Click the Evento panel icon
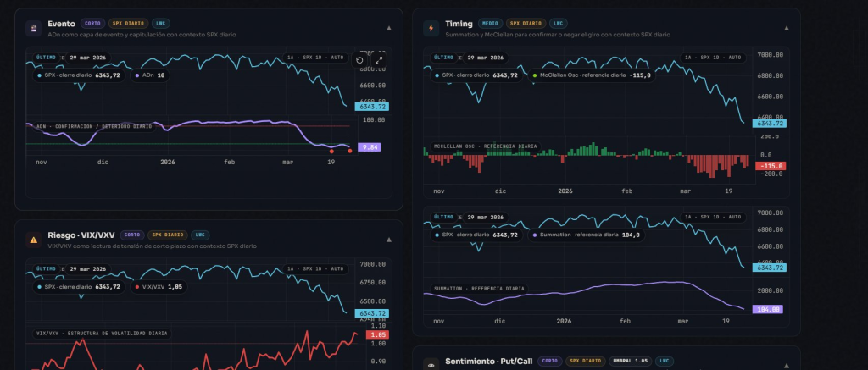868x370 pixels. tap(33, 27)
